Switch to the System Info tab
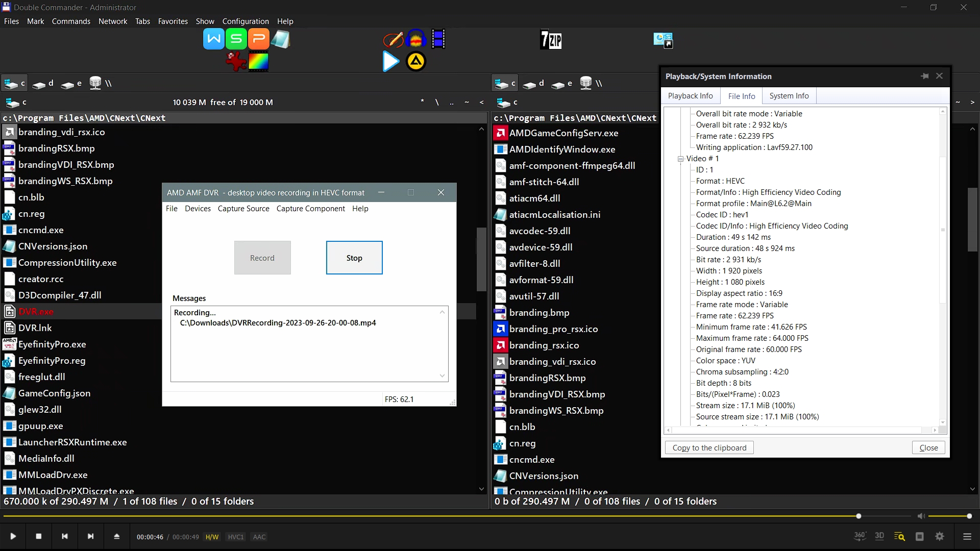Screen dimensions: 980x551 click(x=789, y=95)
